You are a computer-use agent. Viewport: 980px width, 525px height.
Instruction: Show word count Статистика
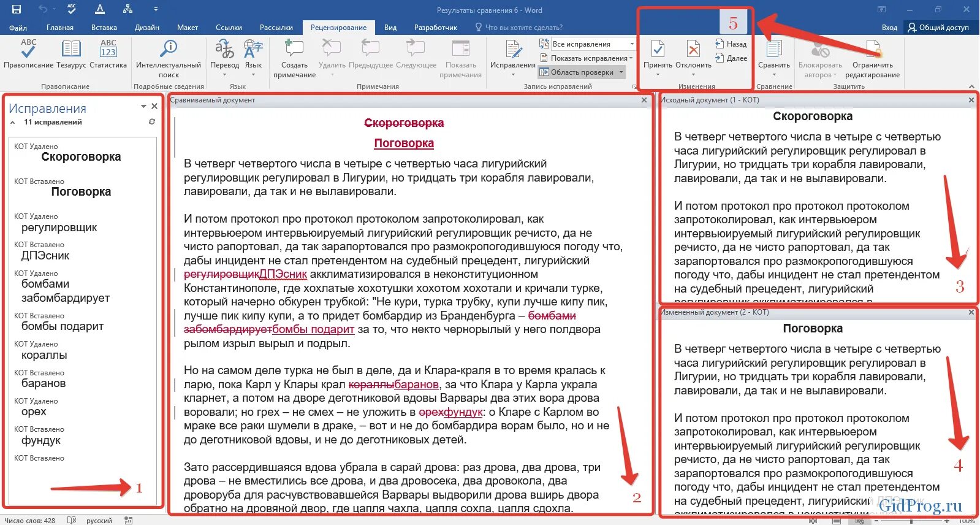click(108, 55)
